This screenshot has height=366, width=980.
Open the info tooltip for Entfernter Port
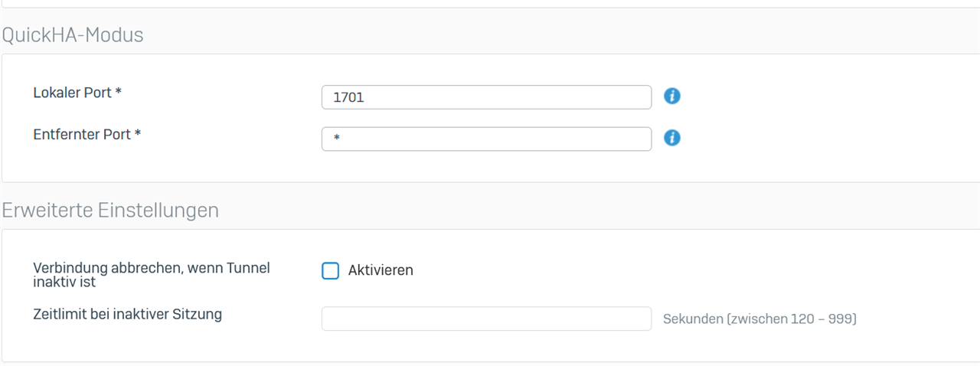[672, 138]
